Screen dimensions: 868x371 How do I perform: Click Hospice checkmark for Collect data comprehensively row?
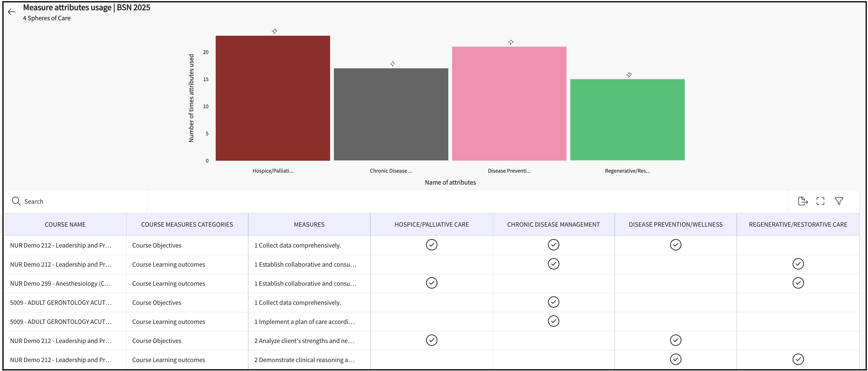coord(432,245)
